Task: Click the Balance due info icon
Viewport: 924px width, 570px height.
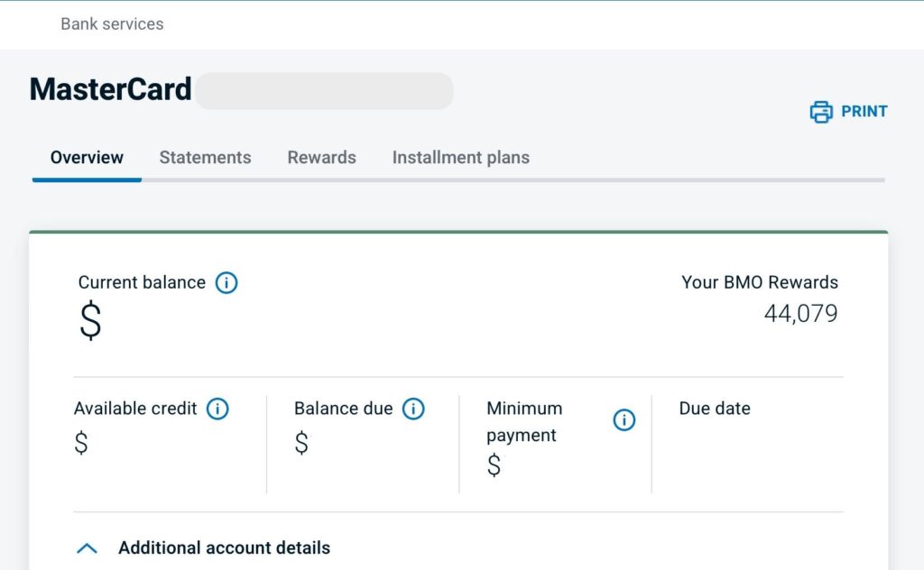Action: 413,409
